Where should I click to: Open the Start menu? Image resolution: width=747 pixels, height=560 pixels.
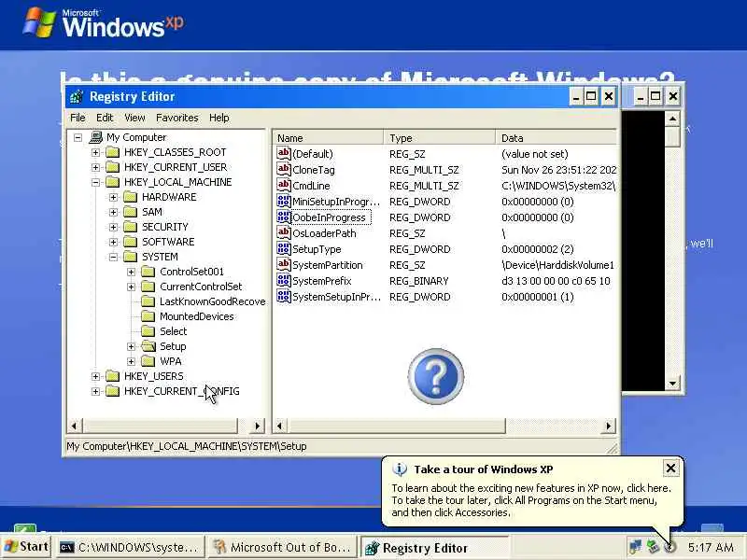[27, 547]
